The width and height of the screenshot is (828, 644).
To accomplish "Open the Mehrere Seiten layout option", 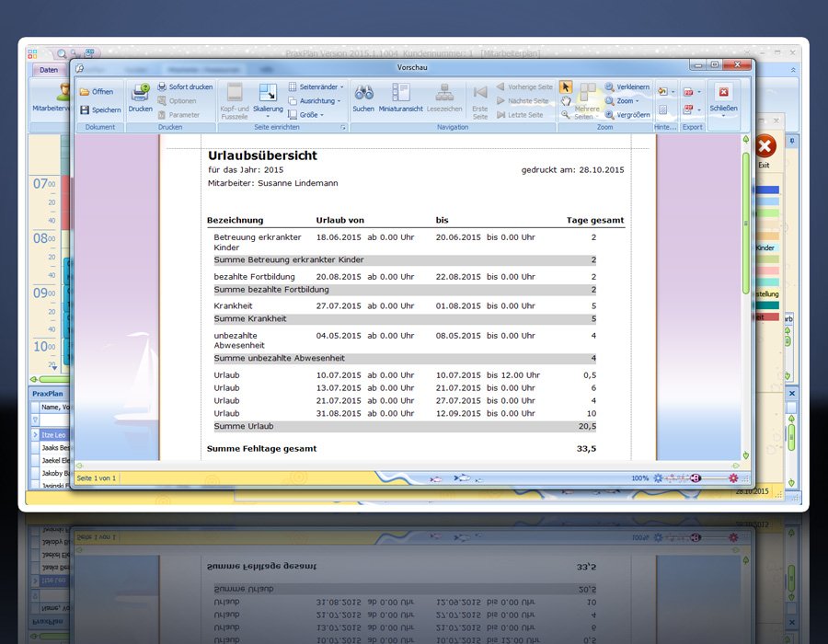I will pos(587,100).
